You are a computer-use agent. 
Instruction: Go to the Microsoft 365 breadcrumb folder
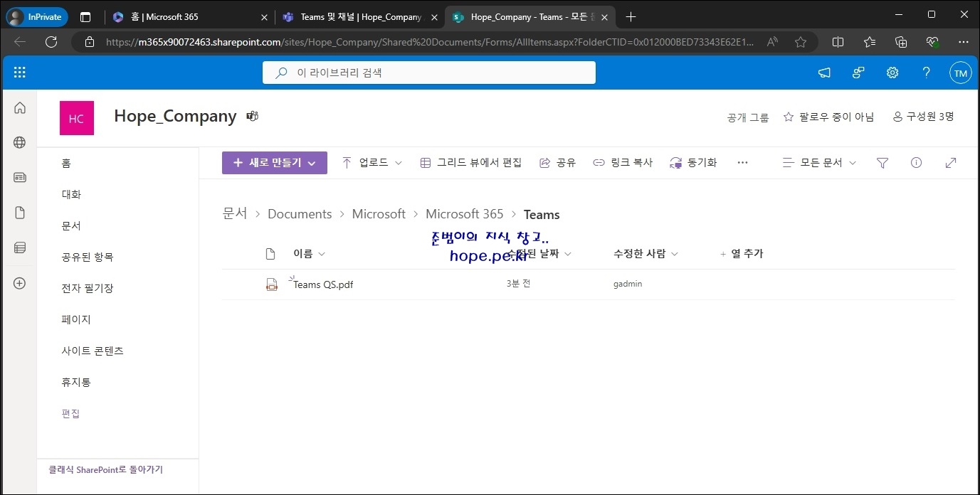point(464,214)
